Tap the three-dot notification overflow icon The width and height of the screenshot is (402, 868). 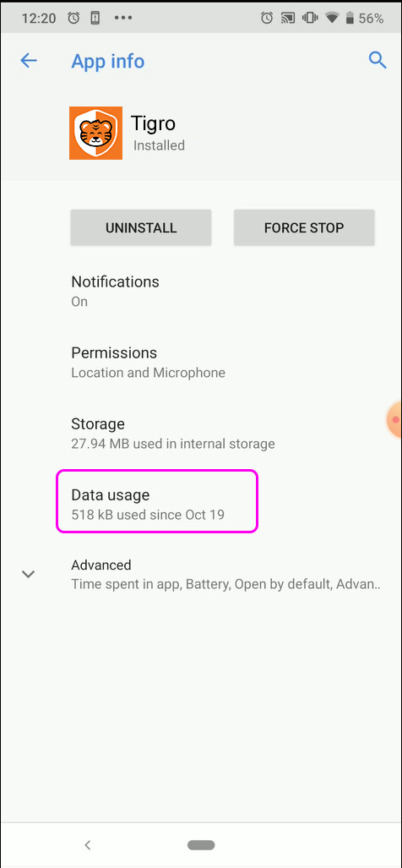tap(122, 18)
